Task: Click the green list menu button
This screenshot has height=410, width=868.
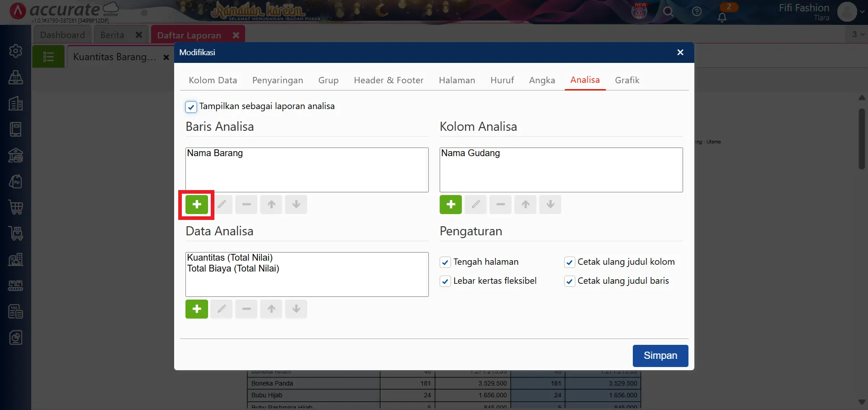Action: (48, 57)
